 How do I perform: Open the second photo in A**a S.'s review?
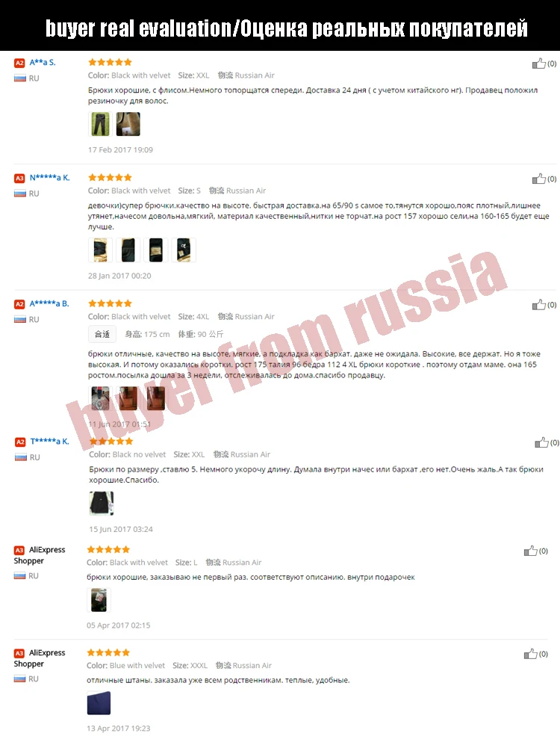[x=128, y=124]
